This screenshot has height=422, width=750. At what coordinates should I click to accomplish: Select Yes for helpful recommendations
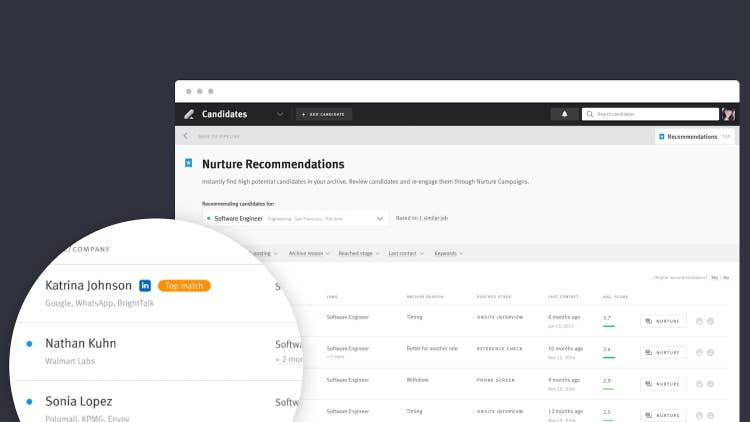(x=714, y=277)
